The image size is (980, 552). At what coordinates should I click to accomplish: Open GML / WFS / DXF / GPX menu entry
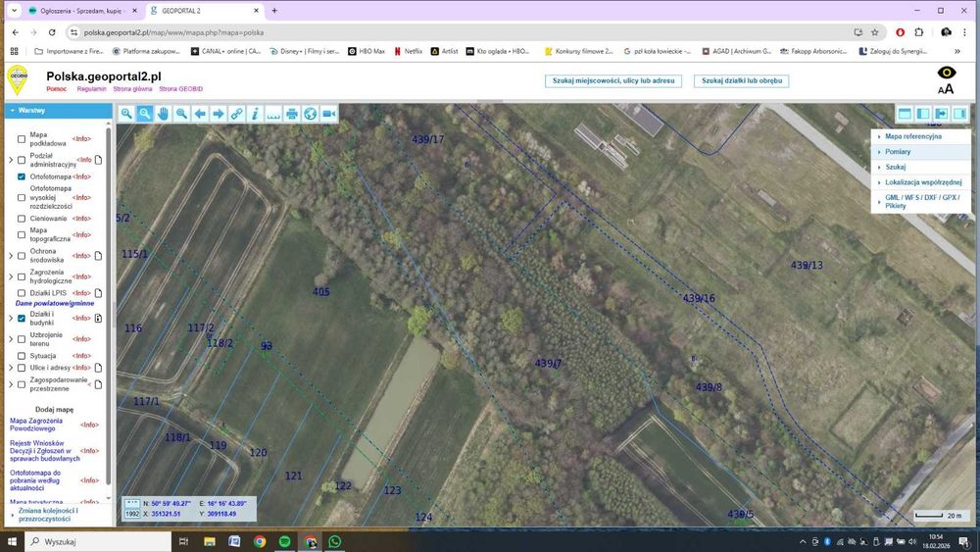point(922,201)
